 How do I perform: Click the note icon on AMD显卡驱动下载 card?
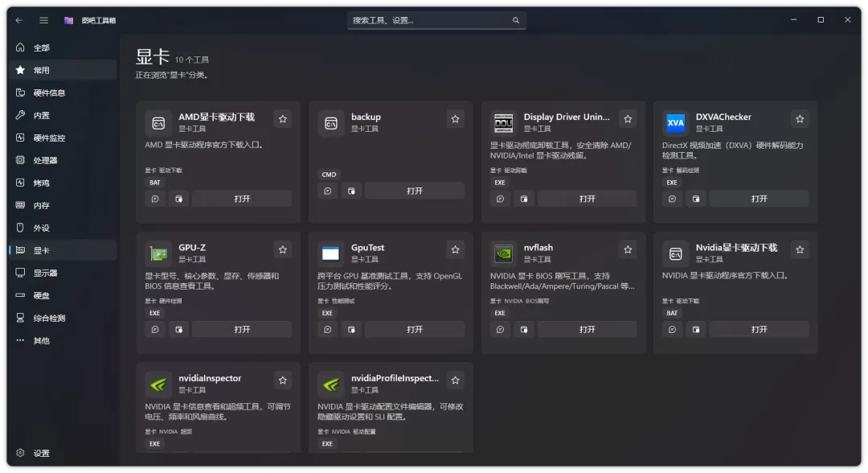pos(155,199)
